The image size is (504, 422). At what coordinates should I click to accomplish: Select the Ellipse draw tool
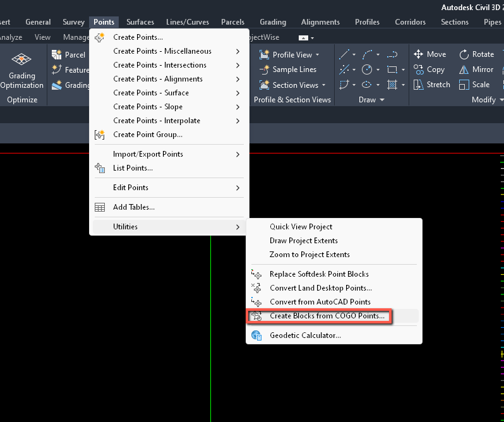click(x=367, y=85)
